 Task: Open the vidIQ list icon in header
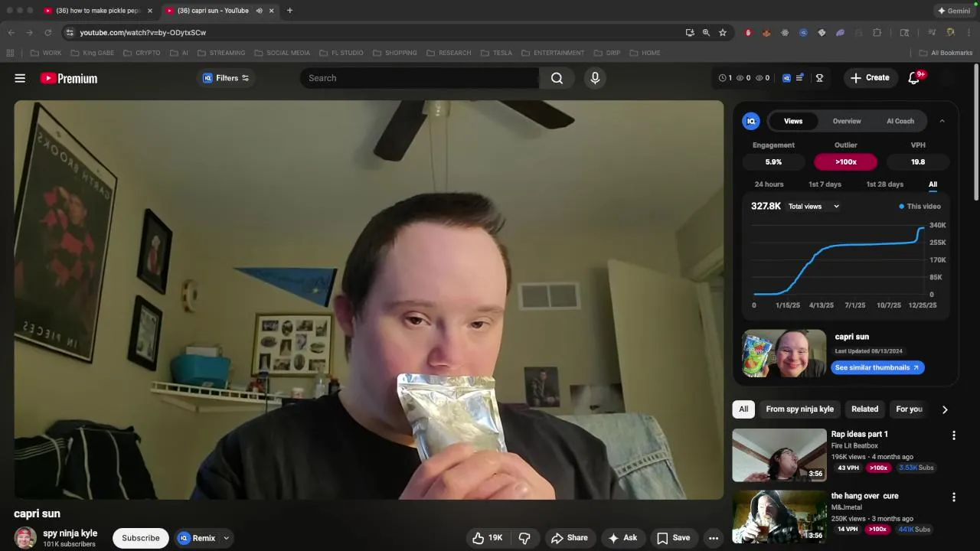800,78
